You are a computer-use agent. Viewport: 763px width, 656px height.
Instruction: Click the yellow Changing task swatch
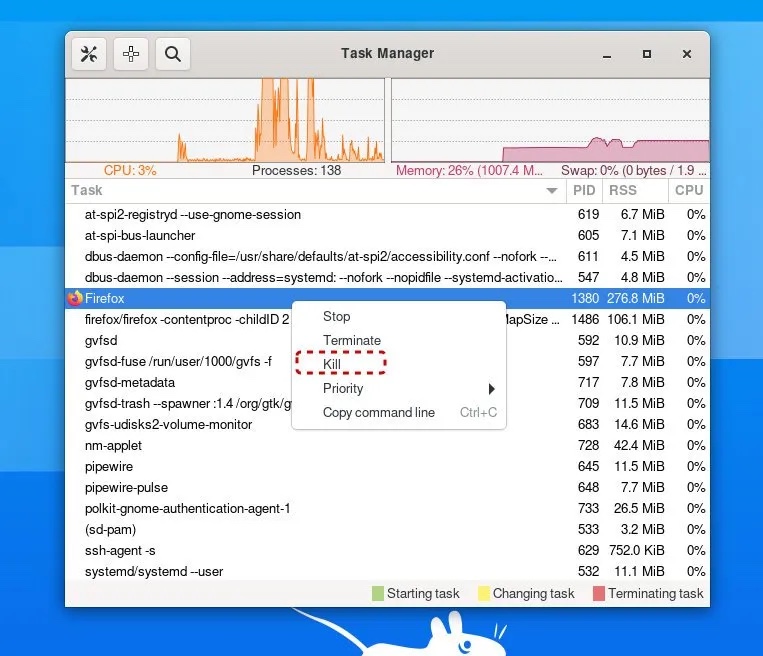(484, 593)
